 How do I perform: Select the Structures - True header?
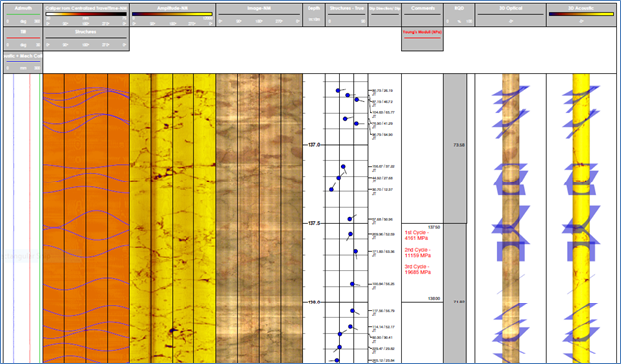346,15
